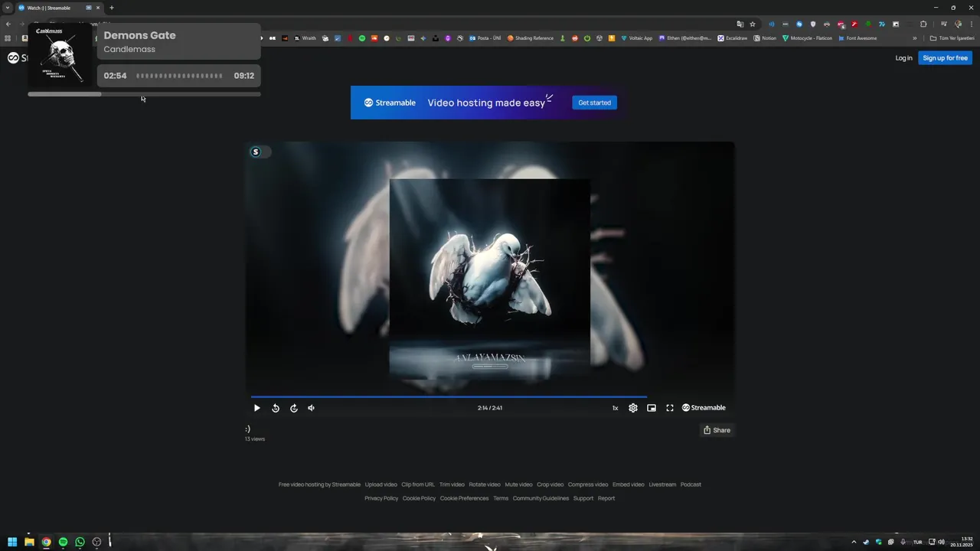Open WhatsApp from the taskbar
Viewport: 980px width, 551px height.
pyautogui.click(x=80, y=542)
